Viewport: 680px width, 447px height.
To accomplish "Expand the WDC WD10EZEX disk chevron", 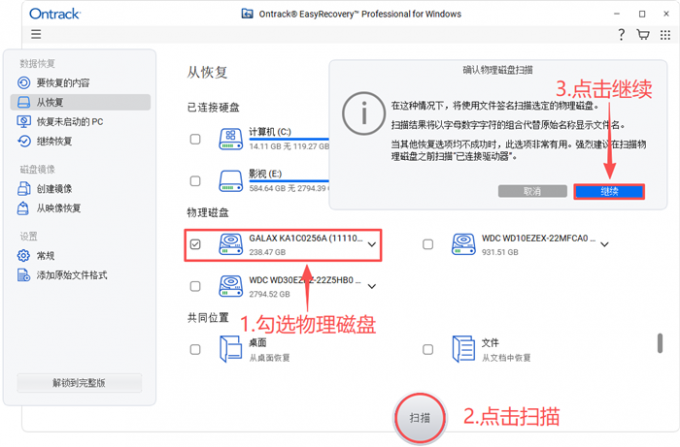I will click(x=605, y=245).
